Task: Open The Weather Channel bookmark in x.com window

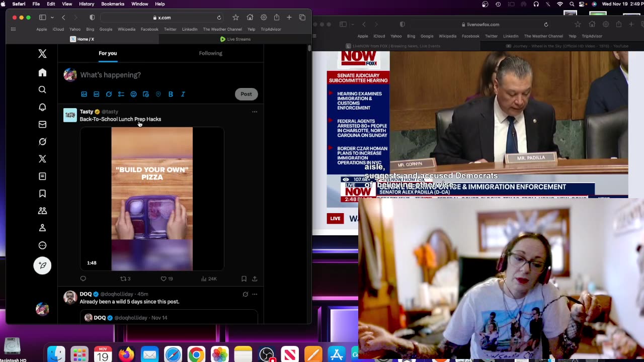Action: pos(222,29)
